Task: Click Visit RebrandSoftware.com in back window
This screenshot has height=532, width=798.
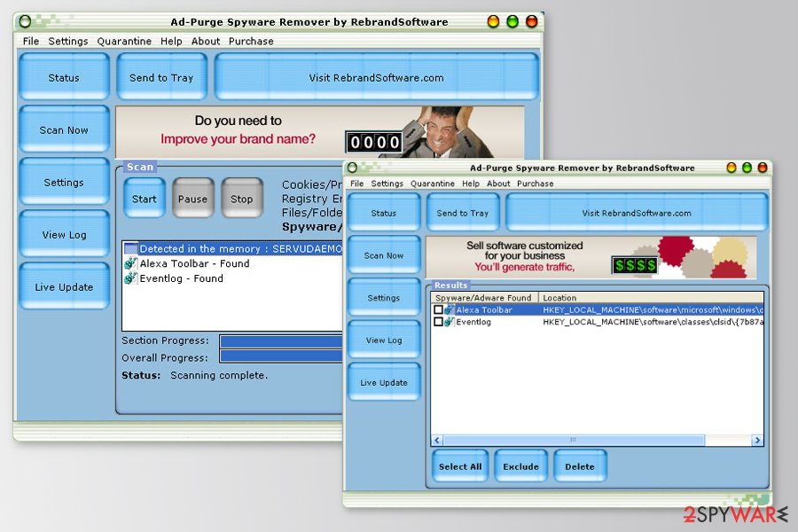Action: point(377,77)
